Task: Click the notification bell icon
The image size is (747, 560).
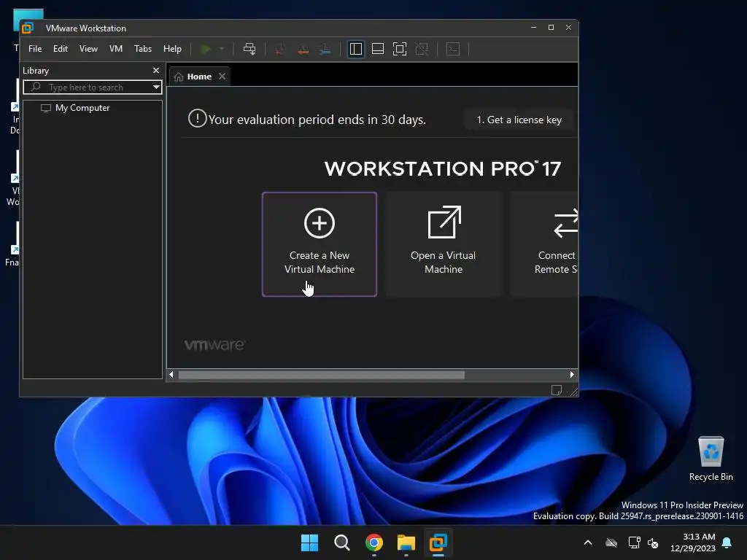Action: pos(727,542)
